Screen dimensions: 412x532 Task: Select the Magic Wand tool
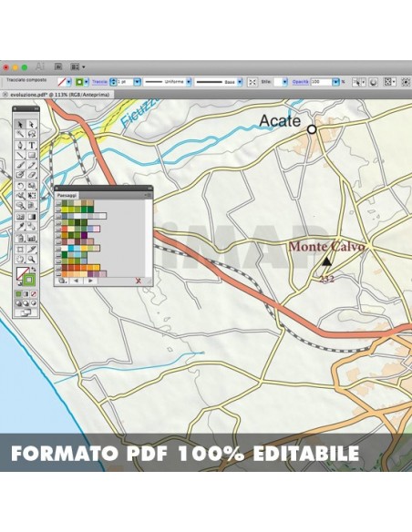click(x=20, y=134)
